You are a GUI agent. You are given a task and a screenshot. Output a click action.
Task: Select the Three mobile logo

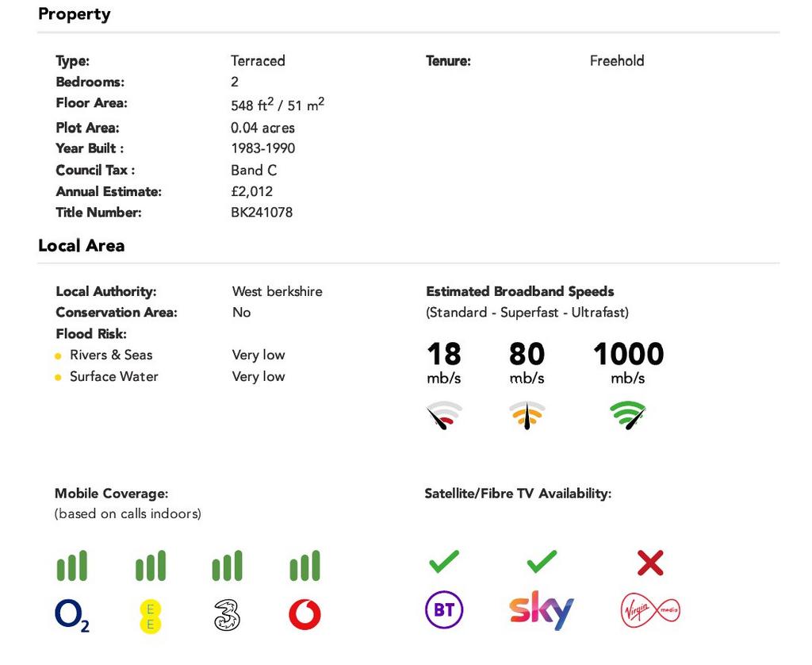[x=227, y=615]
